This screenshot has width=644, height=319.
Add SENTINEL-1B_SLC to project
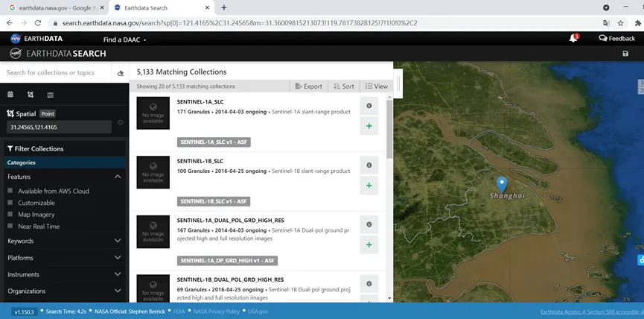(369, 186)
